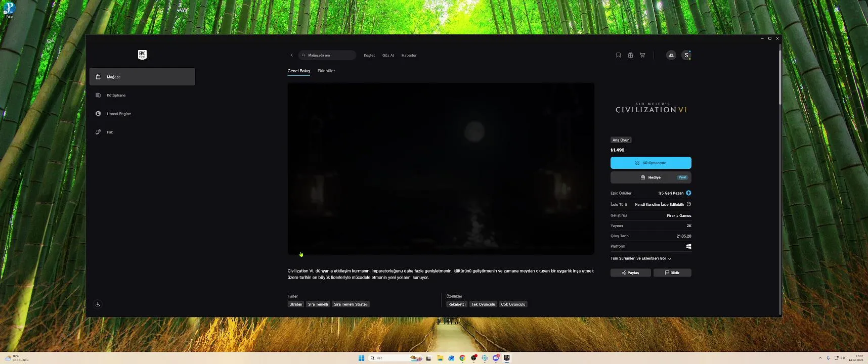Open the Palia desktop shortcut
Image resolution: width=868 pixels, height=364 pixels.
pyautogui.click(x=9, y=10)
